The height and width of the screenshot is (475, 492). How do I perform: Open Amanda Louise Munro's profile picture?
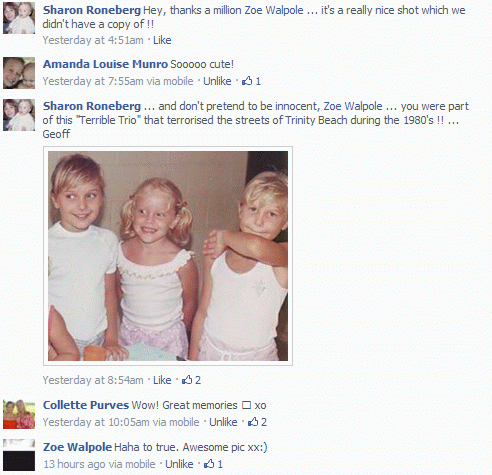[19, 73]
